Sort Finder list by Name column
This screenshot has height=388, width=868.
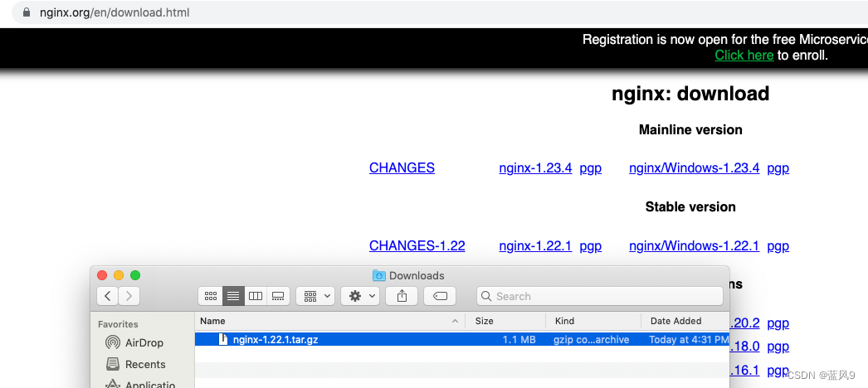tap(329, 321)
